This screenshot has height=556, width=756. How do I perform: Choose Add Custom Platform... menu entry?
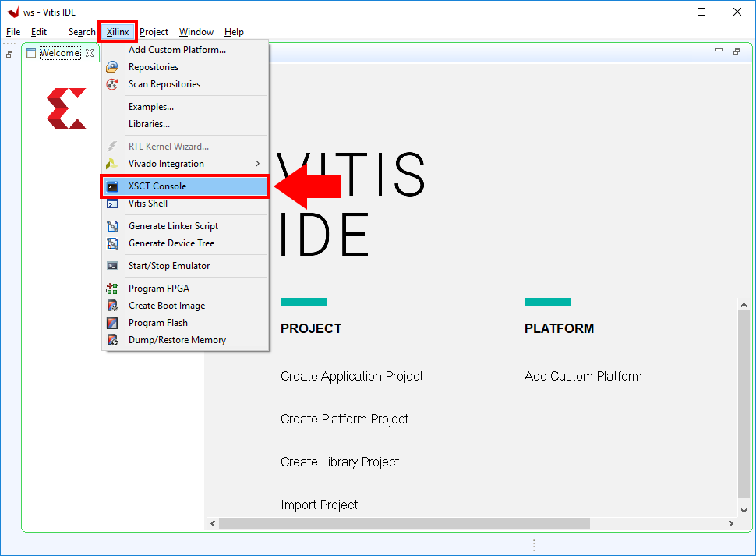pyautogui.click(x=185, y=50)
